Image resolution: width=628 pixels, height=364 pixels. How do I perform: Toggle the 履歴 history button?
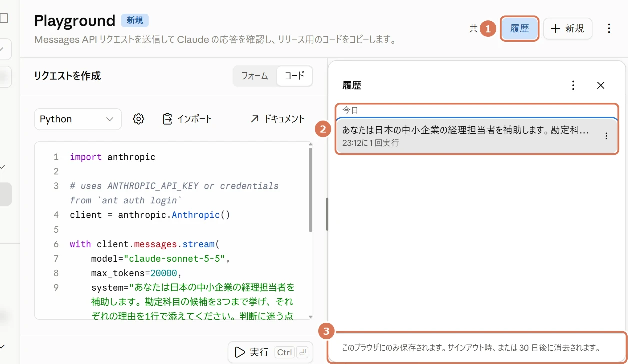pyautogui.click(x=519, y=28)
